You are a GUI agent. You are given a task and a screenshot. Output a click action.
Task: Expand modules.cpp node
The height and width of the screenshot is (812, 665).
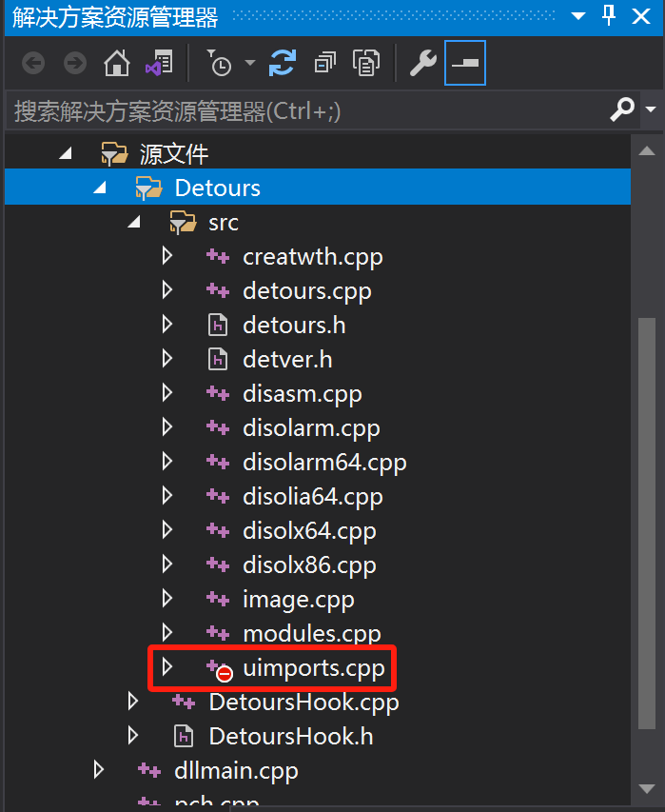(167, 632)
